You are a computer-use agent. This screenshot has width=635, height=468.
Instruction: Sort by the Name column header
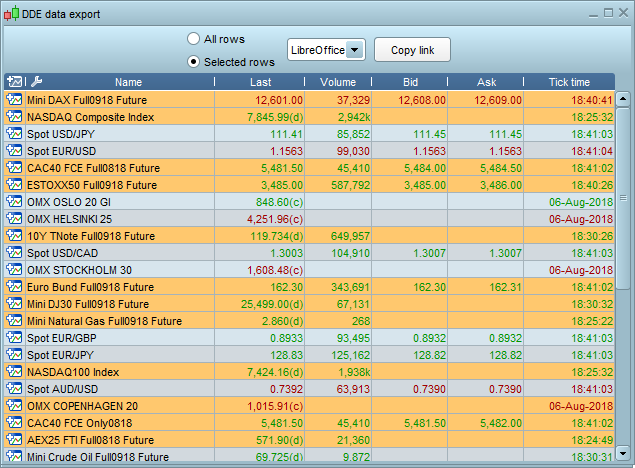[x=128, y=82]
